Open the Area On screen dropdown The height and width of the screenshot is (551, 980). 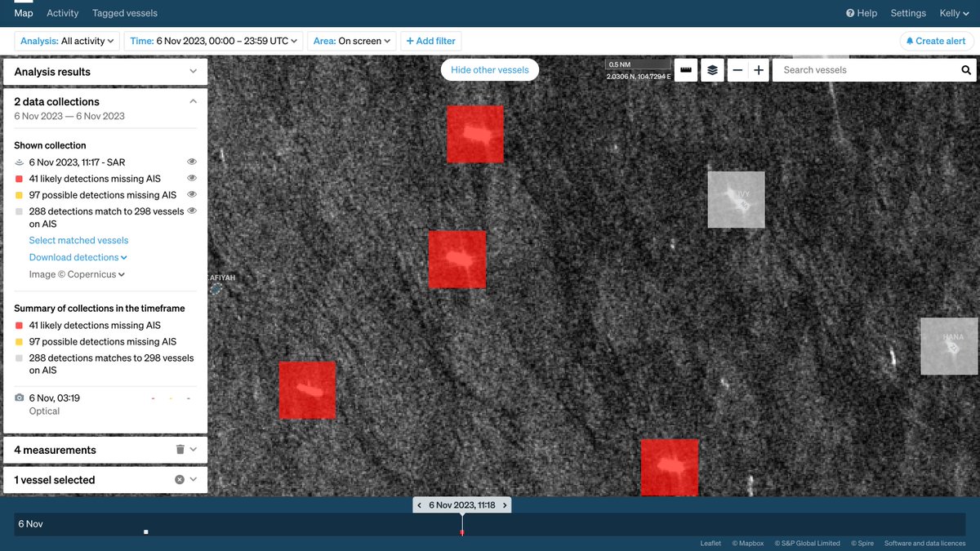tap(352, 41)
